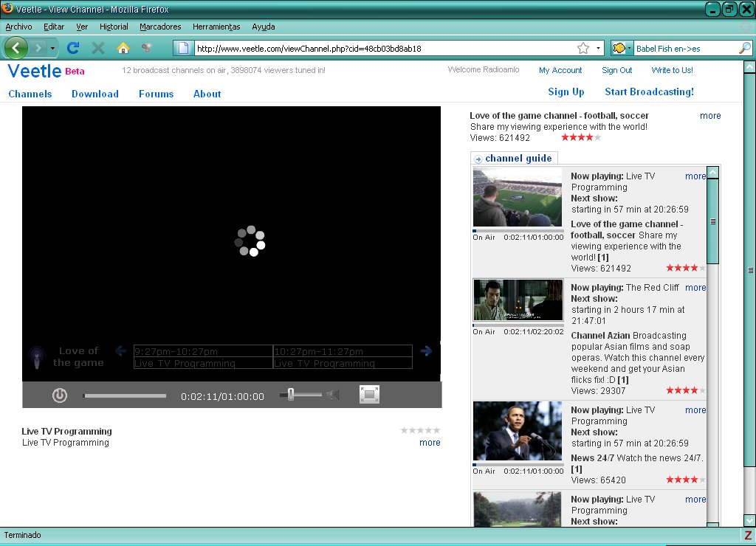Bookmark page with star icon

pos(583,48)
